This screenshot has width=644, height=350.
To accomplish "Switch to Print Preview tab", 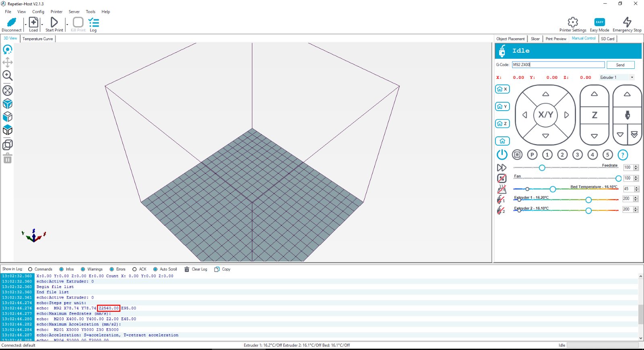I will click(x=556, y=39).
